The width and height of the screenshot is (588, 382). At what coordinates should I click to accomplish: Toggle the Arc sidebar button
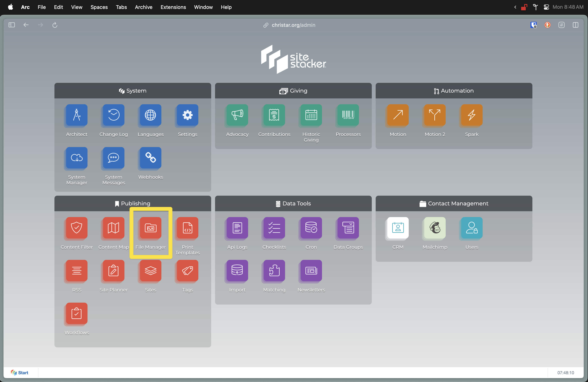coord(12,25)
